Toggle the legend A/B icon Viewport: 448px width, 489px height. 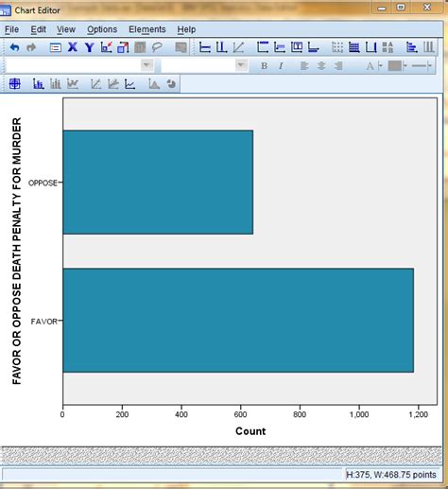[x=388, y=47]
